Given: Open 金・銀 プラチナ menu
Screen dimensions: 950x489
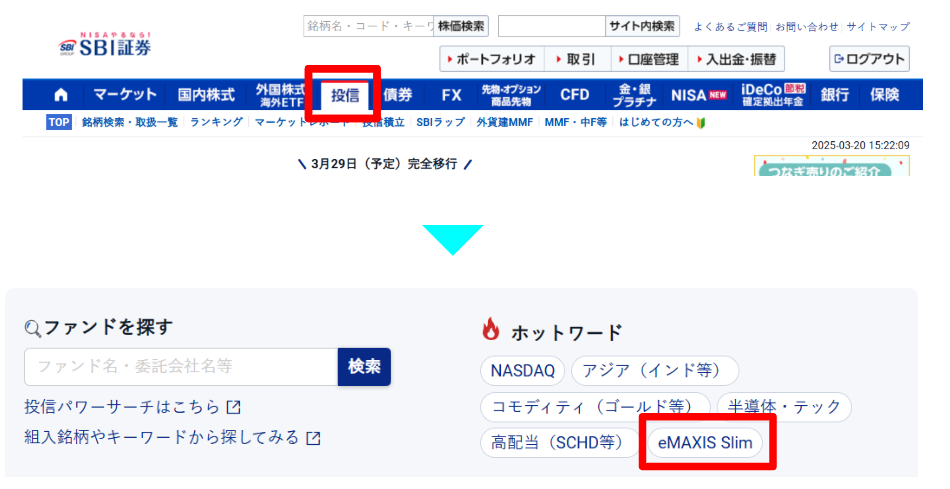Looking at the screenshot, I should point(634,95).
